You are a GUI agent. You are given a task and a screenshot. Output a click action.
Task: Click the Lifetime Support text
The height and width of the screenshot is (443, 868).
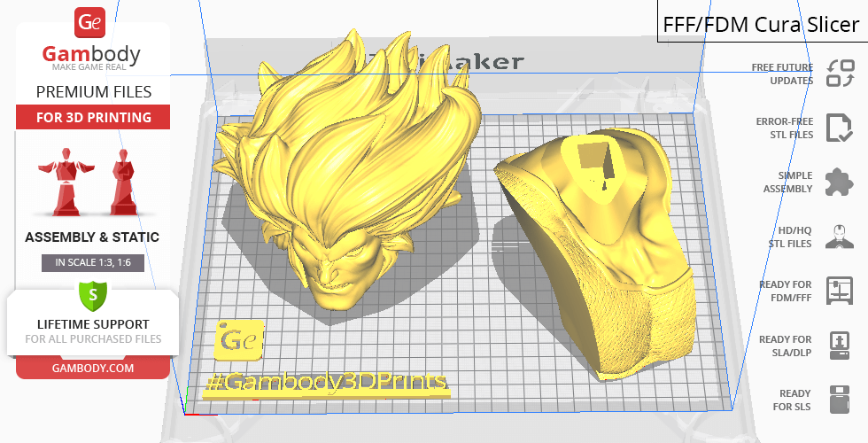click(92, 324)
